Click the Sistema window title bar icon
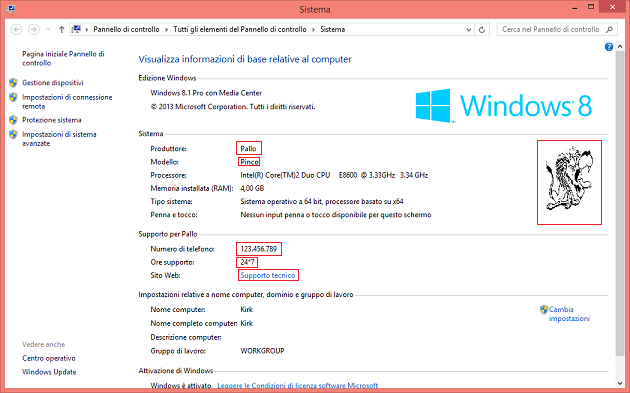The image size is (630, 393). click(11, 8)
